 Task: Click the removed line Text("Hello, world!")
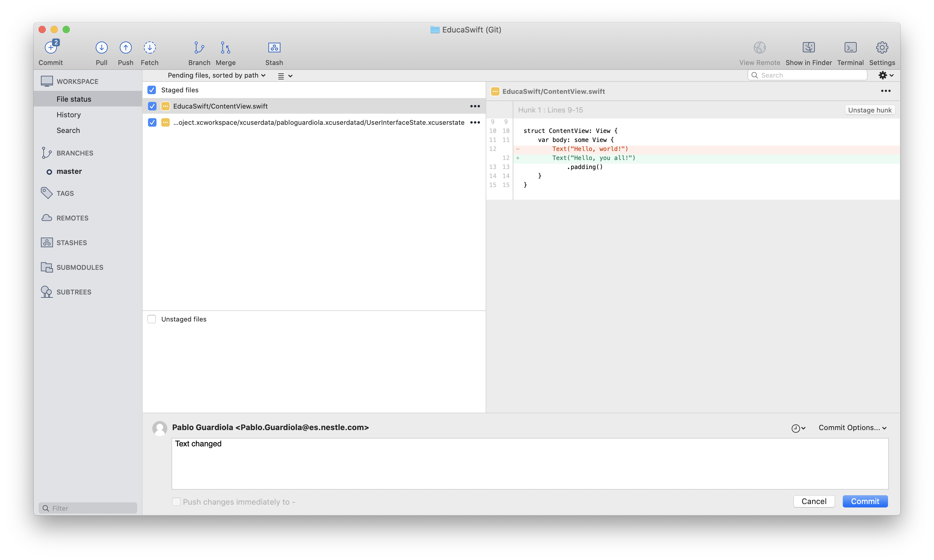tap(590, 149)
